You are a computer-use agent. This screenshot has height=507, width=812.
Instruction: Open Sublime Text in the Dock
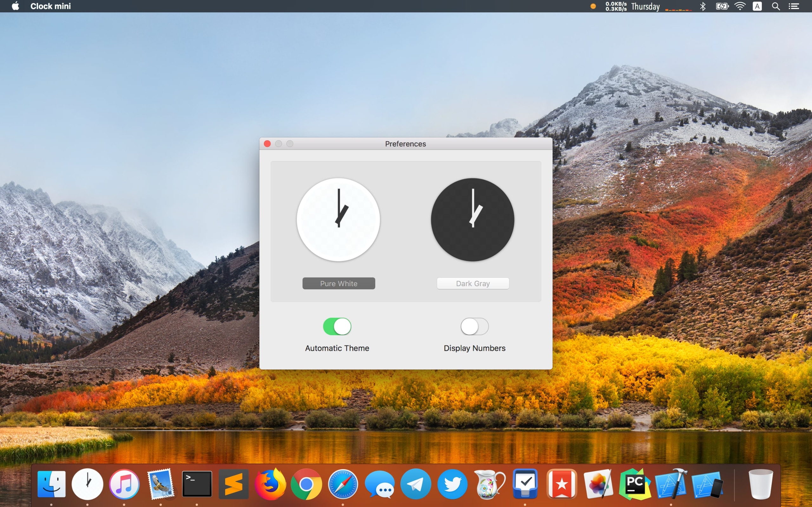pyautogui.click(x=233, y=484)
